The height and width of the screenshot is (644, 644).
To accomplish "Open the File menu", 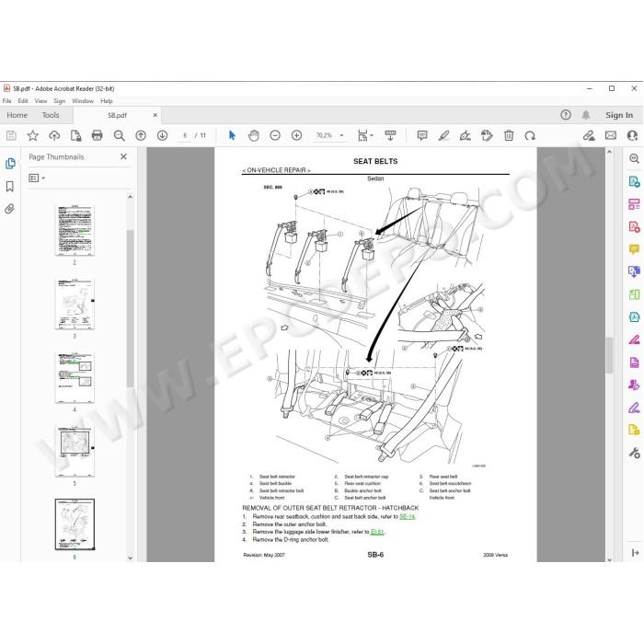I will 7,101.
